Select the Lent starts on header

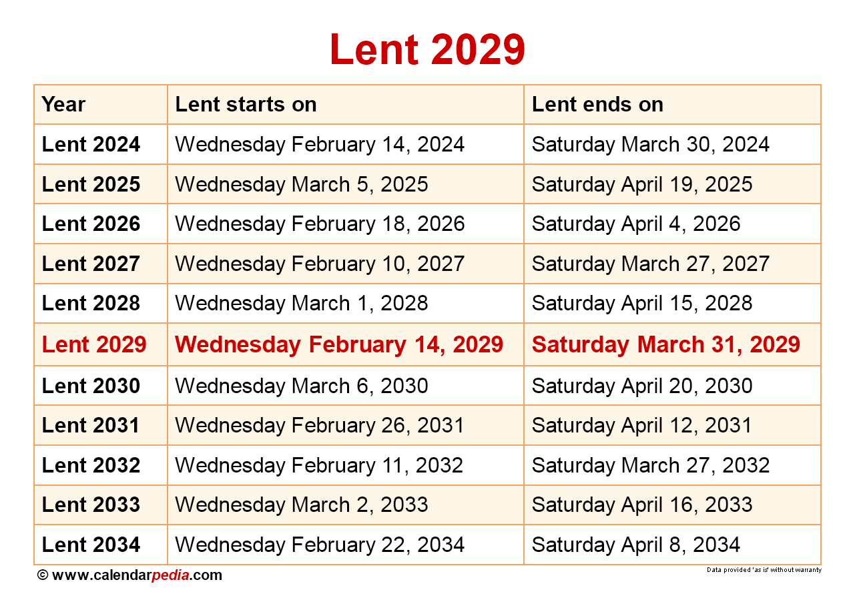tap(246, 104)
